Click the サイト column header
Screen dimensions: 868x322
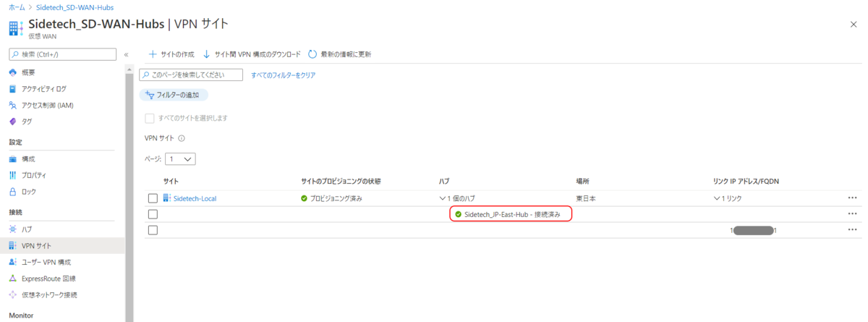pyautogui.click(x=171, y=180)
